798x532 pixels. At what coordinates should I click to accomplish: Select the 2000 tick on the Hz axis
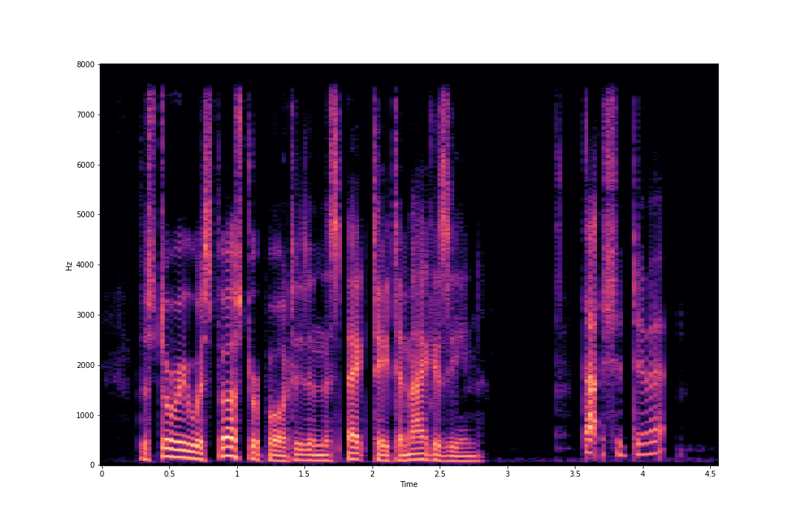pos(86,365)
